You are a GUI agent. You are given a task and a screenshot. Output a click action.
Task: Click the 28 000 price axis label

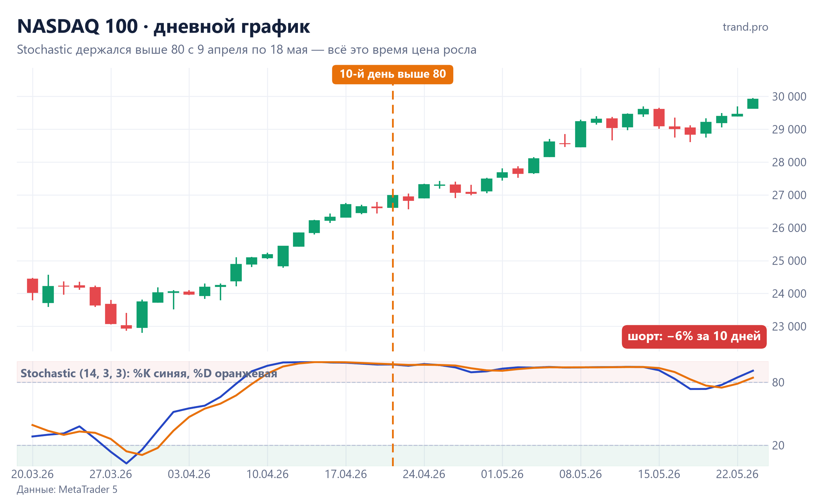pyautogui.click(x=789, y=162)
